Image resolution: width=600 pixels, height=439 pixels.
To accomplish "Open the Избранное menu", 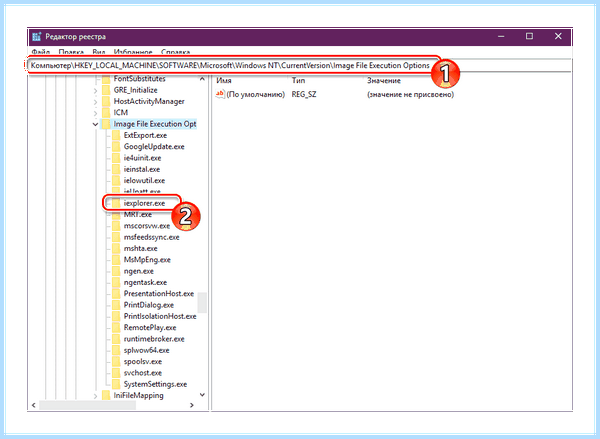I will (133, 52).
